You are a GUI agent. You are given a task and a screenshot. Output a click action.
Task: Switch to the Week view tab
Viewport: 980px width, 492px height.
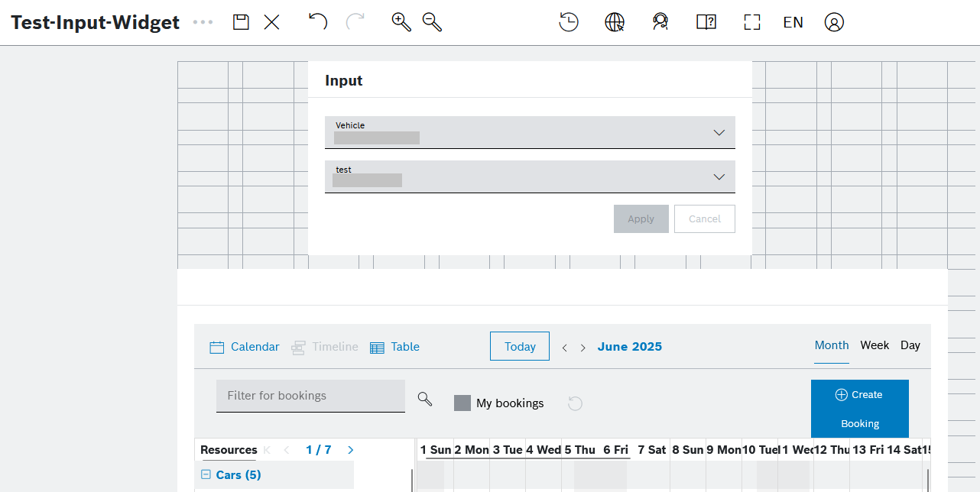point(875,345)
